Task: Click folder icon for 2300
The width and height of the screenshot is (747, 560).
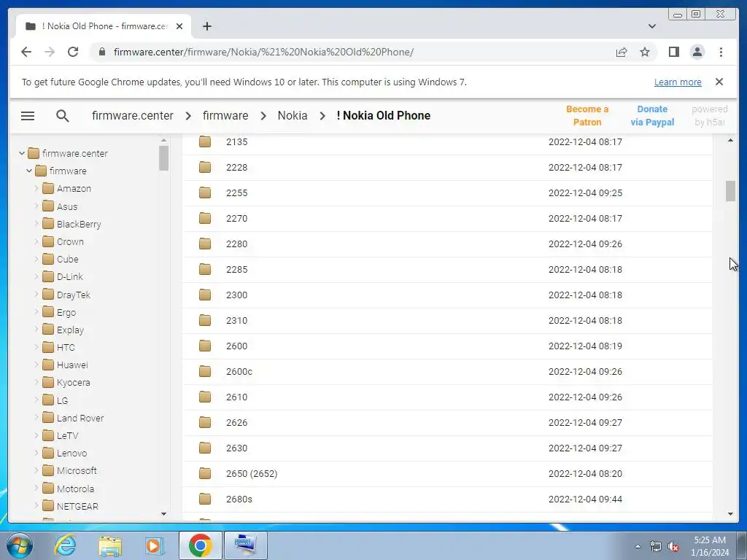Action: [205, 295]
